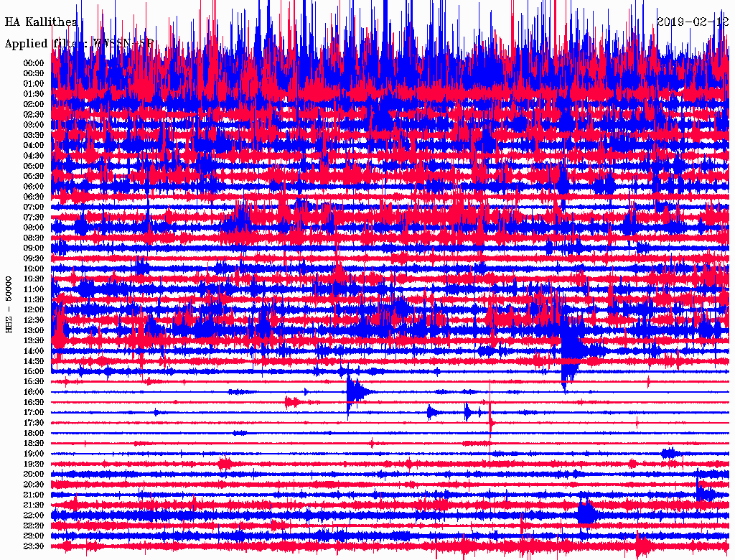Select the 05:00 time label
Screen dimensions: 735x560
tap(33, 166)
